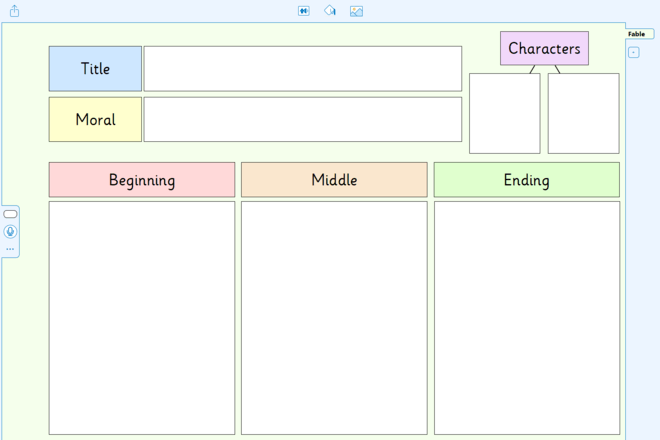Screen dimensions: 660x440
Task: Click the add page plus button
Action: [633, 53]
